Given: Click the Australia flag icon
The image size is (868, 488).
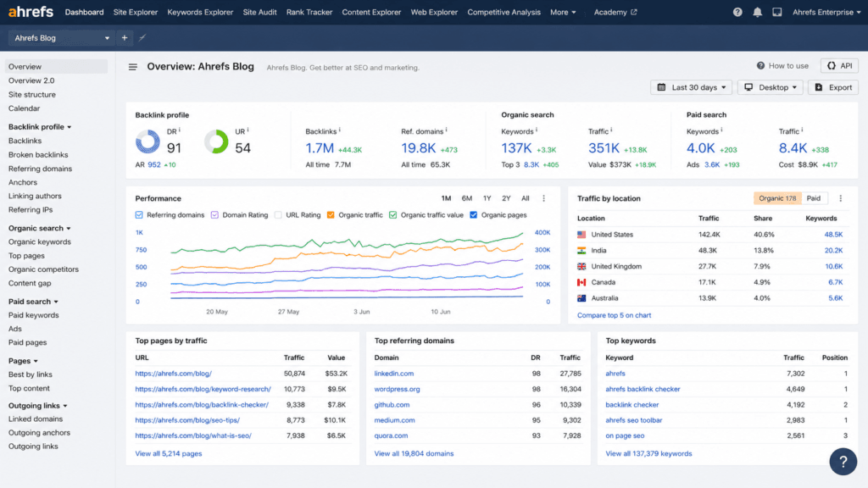Looking at the screenshot, I should pos(581,298).
